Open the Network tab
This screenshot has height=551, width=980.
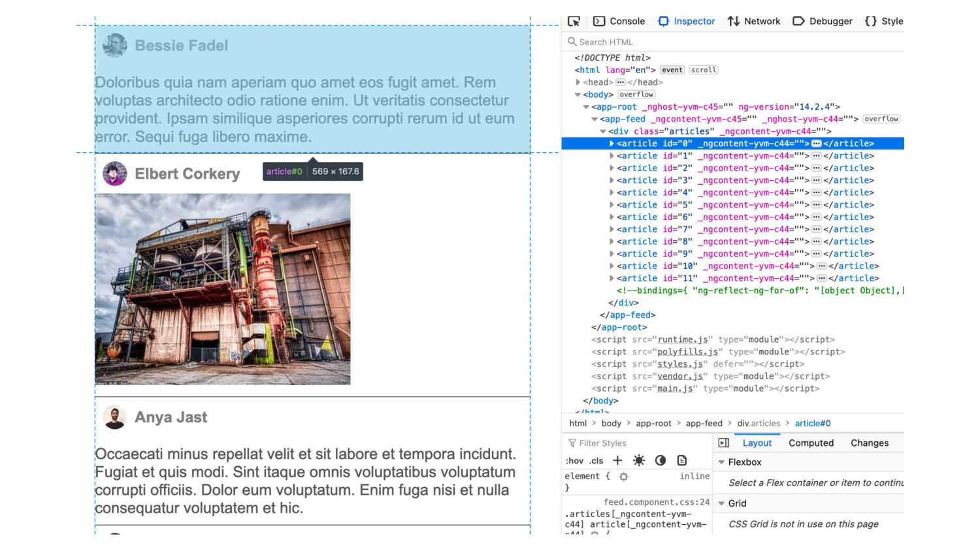tap(754, 22)
